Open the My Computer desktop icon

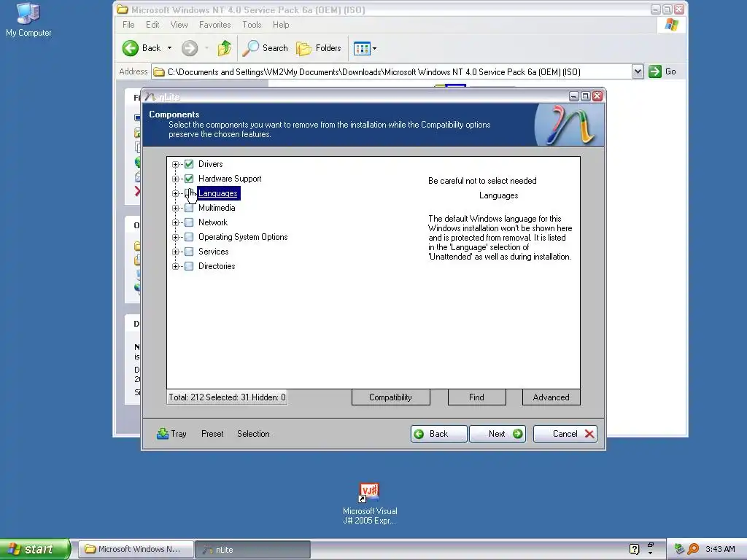pos(28,20)
